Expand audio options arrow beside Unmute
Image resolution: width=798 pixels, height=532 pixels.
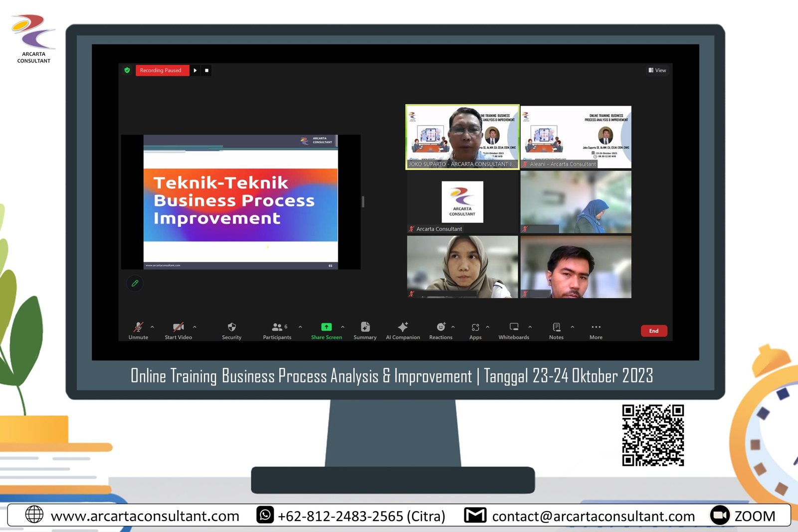tap(152, 327)
